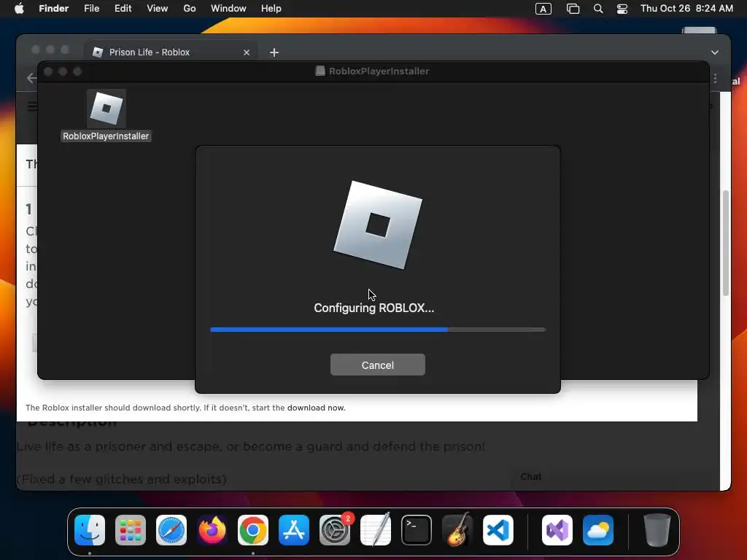This screenshot has width=747, height=560.
Task: Click the Roblox logo in the installer dialog
Action: point(378,225)
